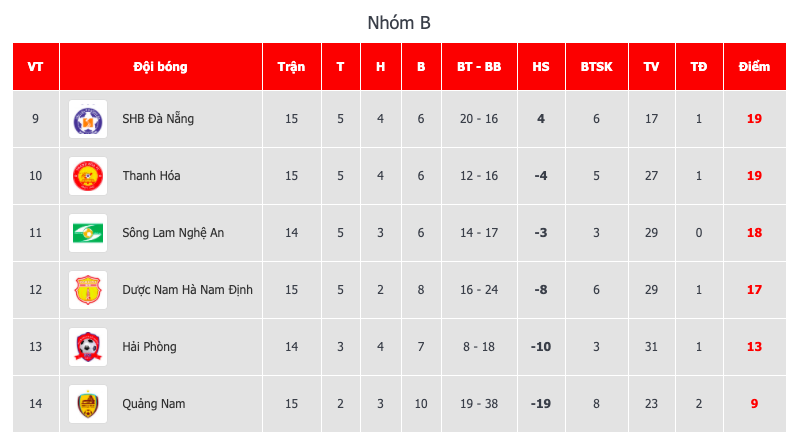Click the Hải Phòng club logo
Image resolution: width=802 pixels, height=448 pixels.
(87, 347)
